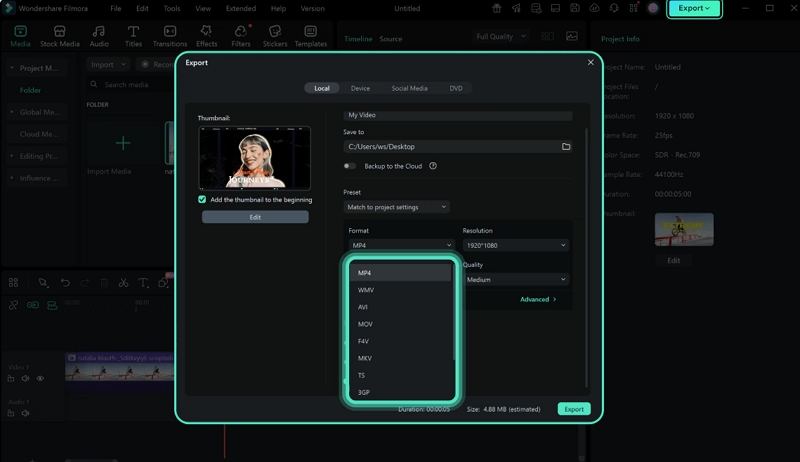Click the My Video name field
800x462 pixels.
pos(458,115)
